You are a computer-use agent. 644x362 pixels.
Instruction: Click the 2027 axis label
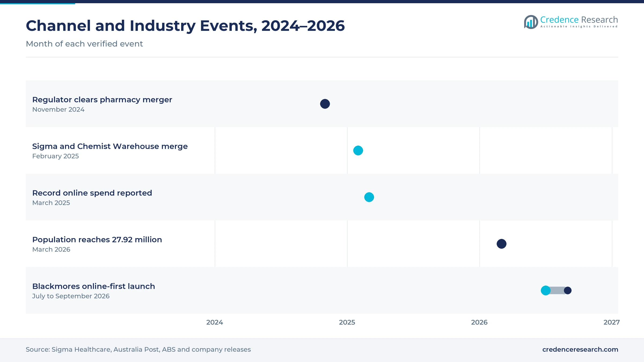coord(612,322)
